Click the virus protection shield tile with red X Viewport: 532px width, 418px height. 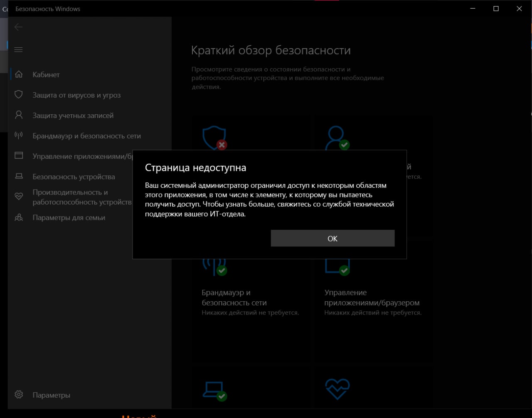(x=214, y=138)
